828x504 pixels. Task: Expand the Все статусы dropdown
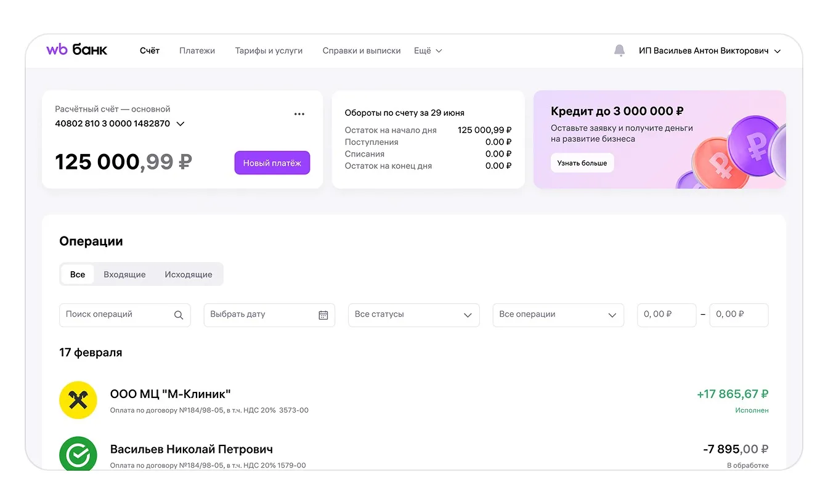point(413,315)
